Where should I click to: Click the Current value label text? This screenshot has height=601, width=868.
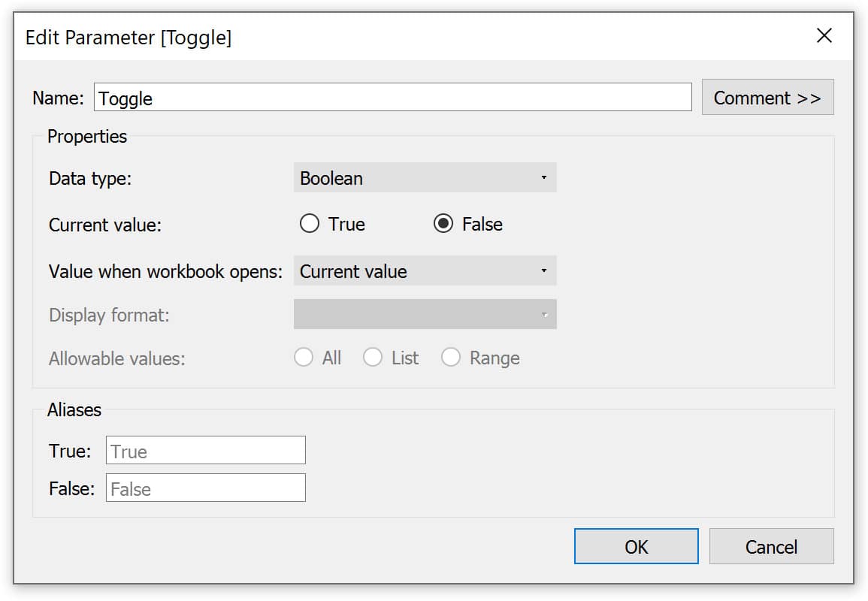click(x=105, y=225)
